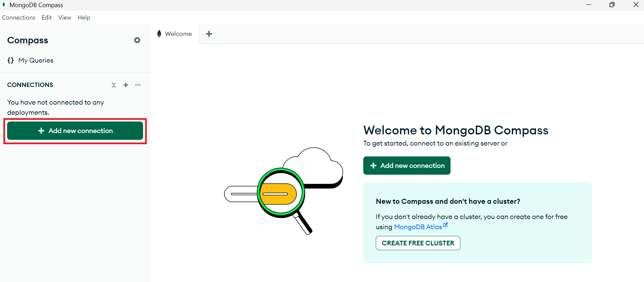Click MongoDB Atlas external link icon
The height and width of the screenshot is (282, 644).
point(445,225)
